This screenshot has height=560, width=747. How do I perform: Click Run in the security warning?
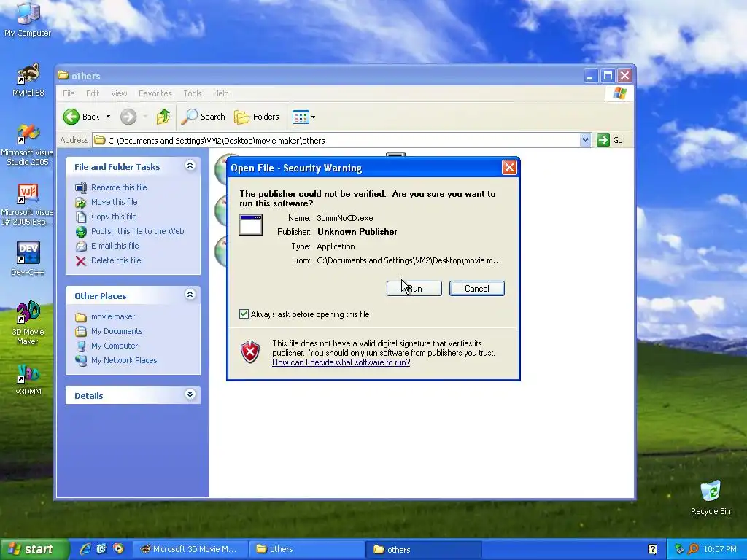click(414, 289)
